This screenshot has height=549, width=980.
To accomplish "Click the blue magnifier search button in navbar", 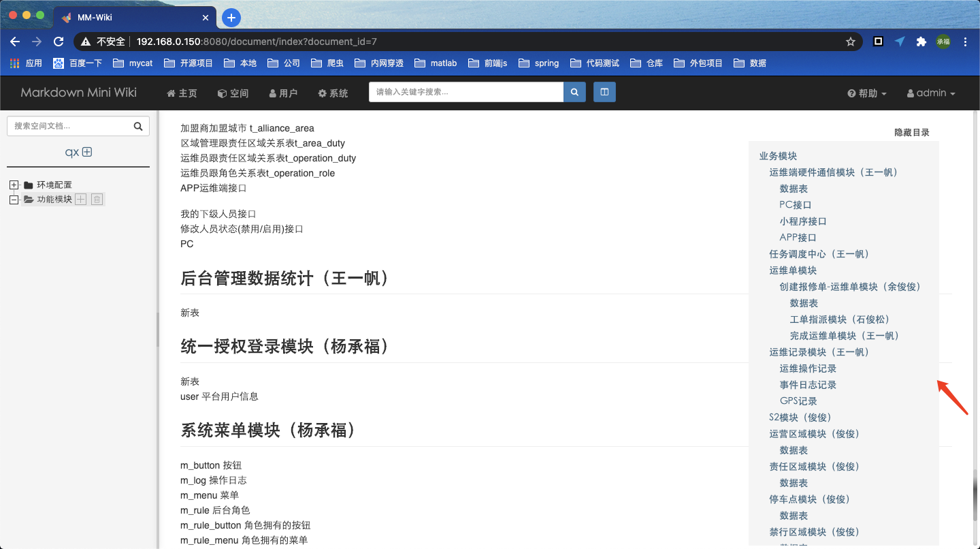I will coord(574,92).
